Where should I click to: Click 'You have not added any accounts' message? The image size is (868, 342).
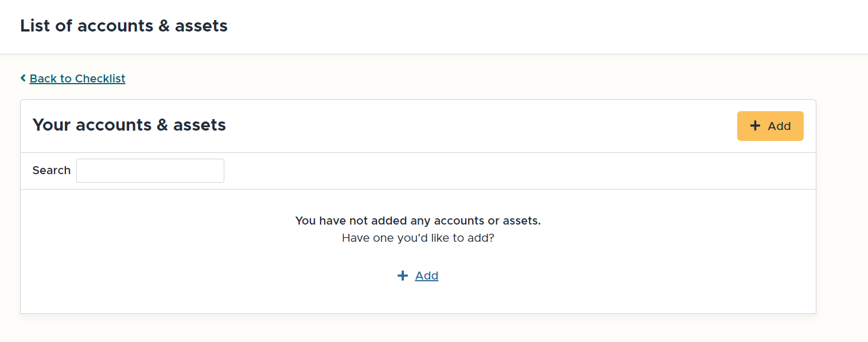[418, 221]
